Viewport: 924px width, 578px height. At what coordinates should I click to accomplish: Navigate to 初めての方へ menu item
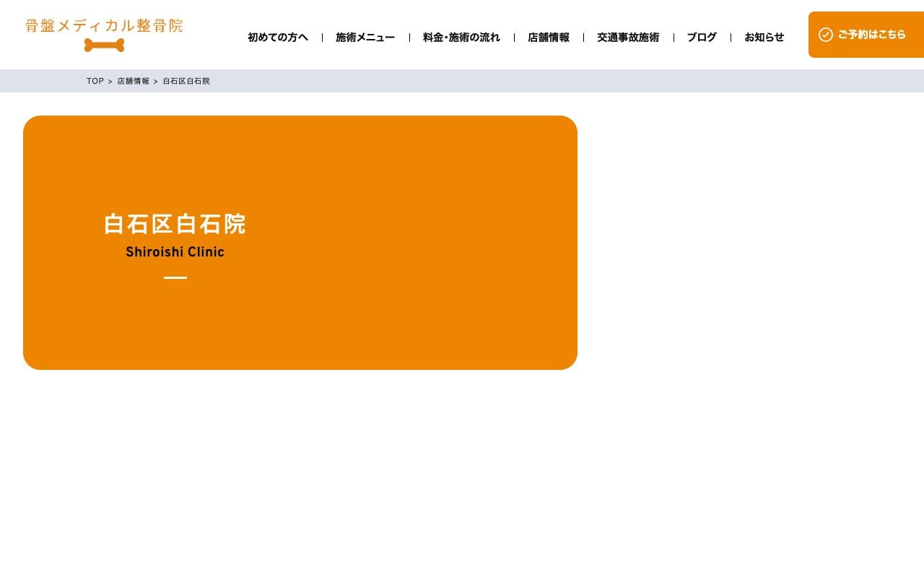[x=277, y=38]
